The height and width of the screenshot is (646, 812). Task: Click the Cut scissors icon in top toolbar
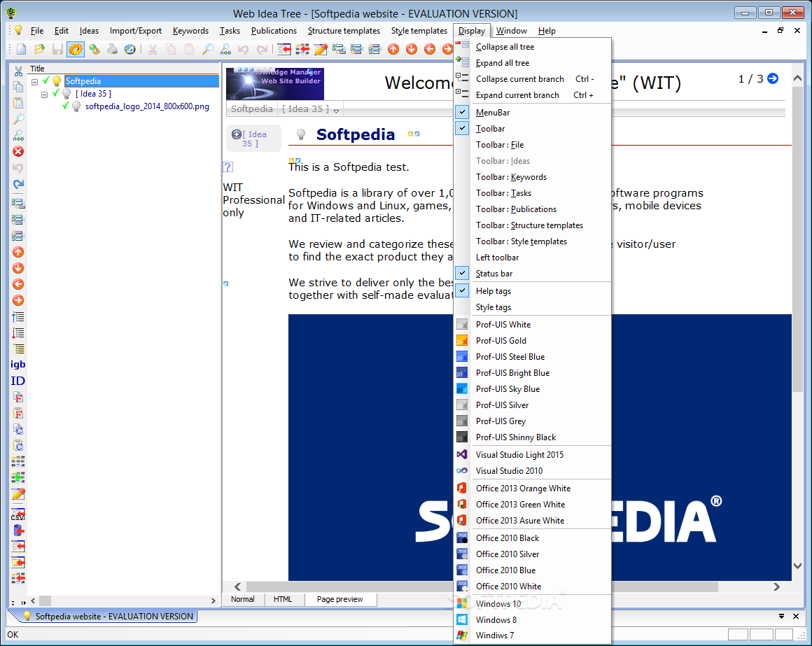(153, 49)
